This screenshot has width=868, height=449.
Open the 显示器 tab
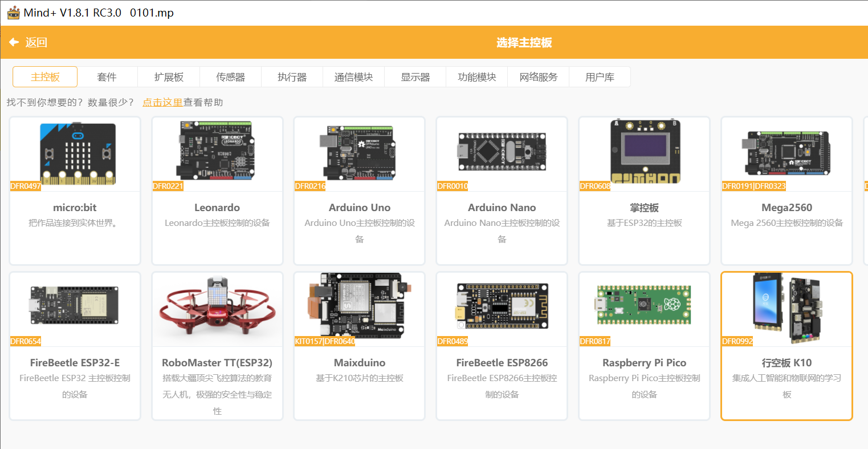pyautogui.click(x=415, y=77)
